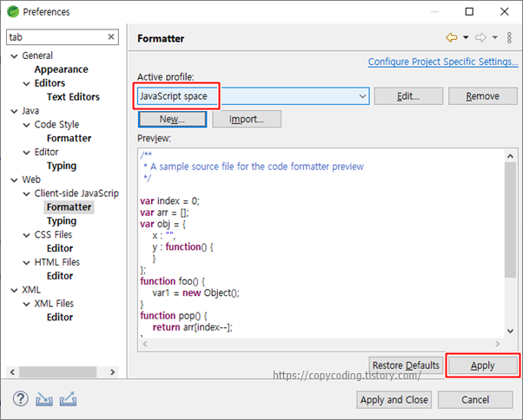Maximize the Preferences window
The width and height of the screenshot is (523, 420).
(x=469, y=11)
